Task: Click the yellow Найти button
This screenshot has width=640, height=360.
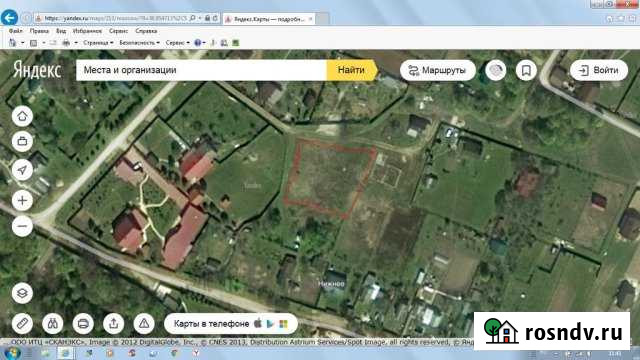Action: pyautogui.click(x=351, y=70)
